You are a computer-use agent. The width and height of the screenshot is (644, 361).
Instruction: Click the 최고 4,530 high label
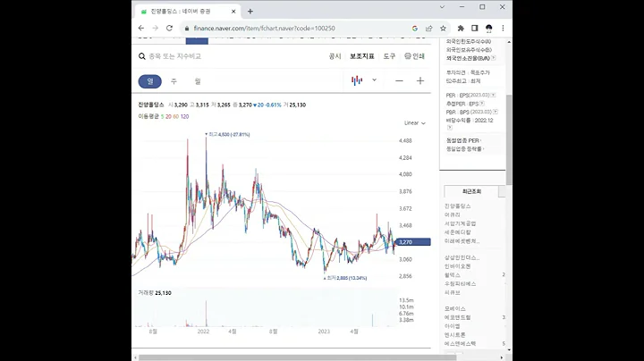pyautogui.click(x=229, y=135)
